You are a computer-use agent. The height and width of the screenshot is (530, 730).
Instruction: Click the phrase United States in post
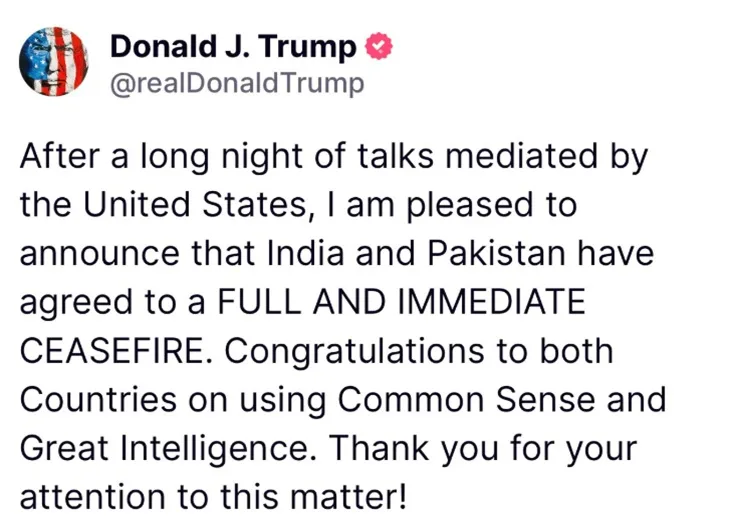coord(196,204)
